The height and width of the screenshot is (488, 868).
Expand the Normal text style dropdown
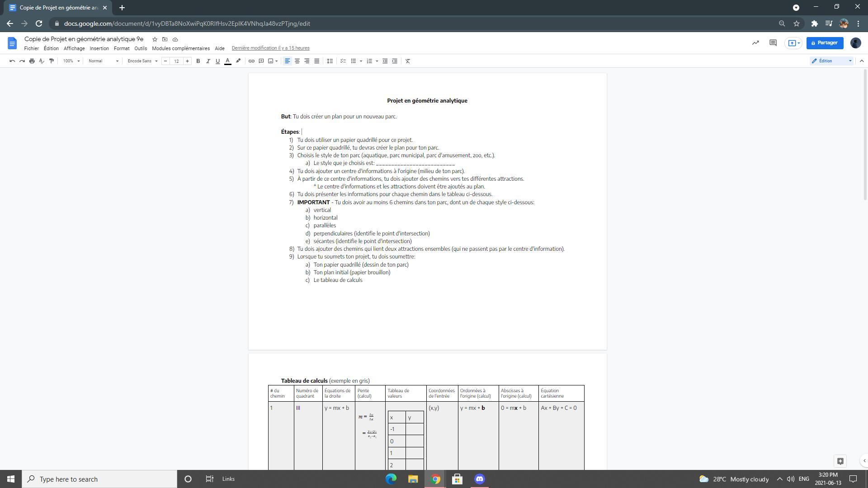pyautogui.click(x=104, y=61)
